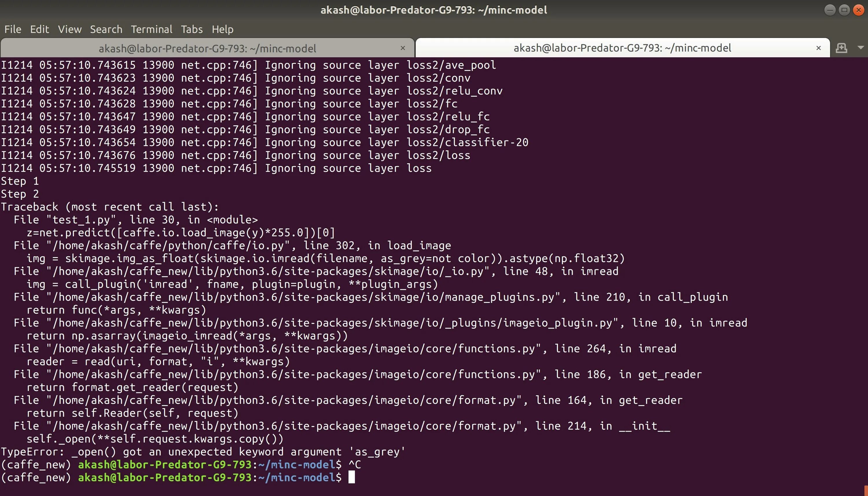
Task: Open the File menu
Action: tap(13, 29)
